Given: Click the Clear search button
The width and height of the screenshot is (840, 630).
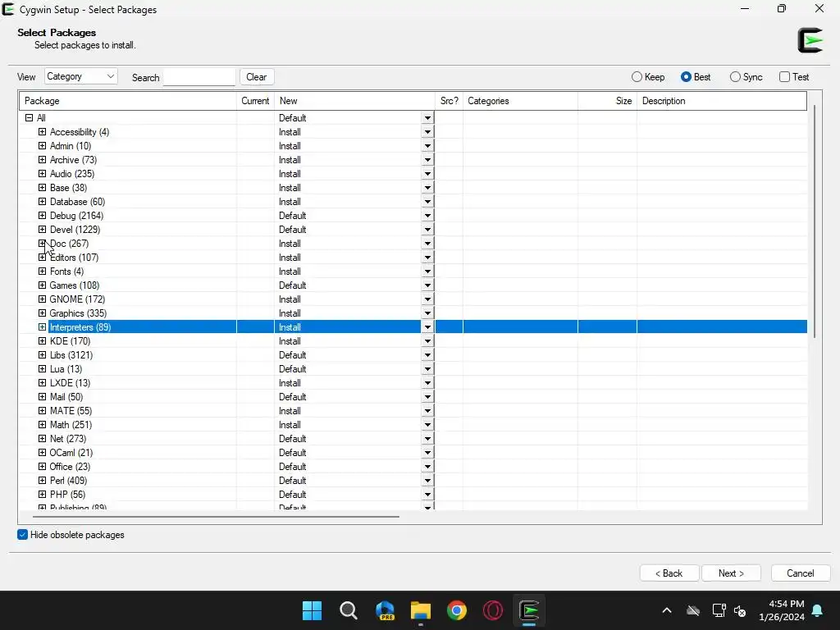Looking at the screenshot, I should pos(257,77).
